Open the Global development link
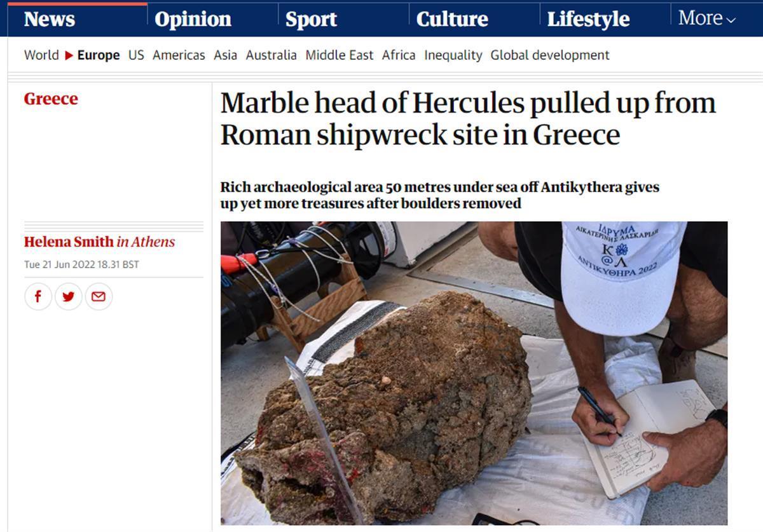Screen dimensions: 763x532 pyautogui.click(x=550, y=55)
